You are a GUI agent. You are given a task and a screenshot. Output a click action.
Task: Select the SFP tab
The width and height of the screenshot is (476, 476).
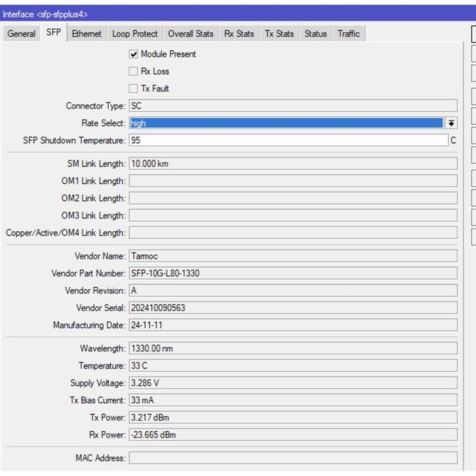coord(54,33)
